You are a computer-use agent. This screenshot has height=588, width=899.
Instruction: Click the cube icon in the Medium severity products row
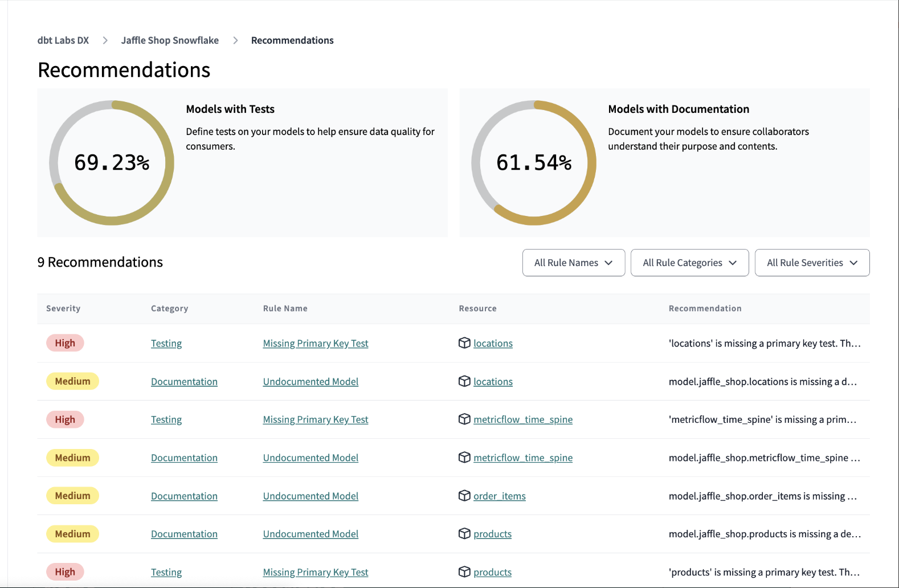pos(464,534)
